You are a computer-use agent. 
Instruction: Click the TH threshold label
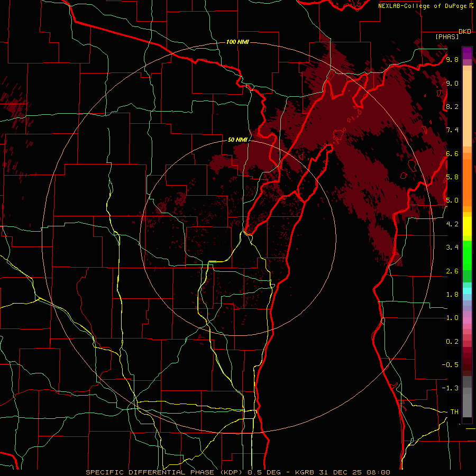coord(454,412)
